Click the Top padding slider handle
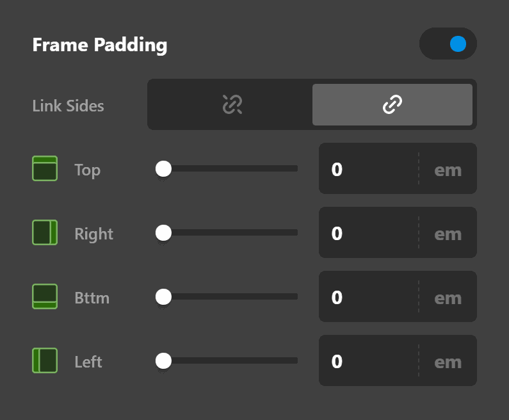509x420 pixels. click(164, 168)
